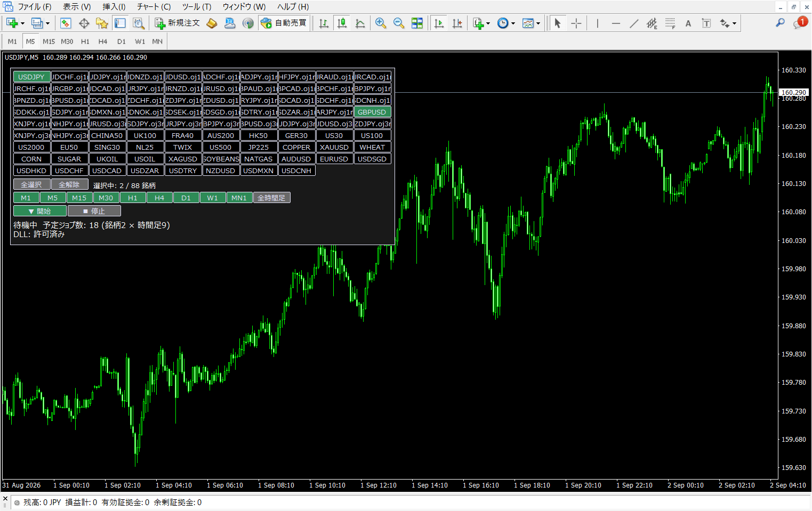Switch to H4 timeframe in the toolbar
This screenshot has height=511, width=812.
[103, 42]
